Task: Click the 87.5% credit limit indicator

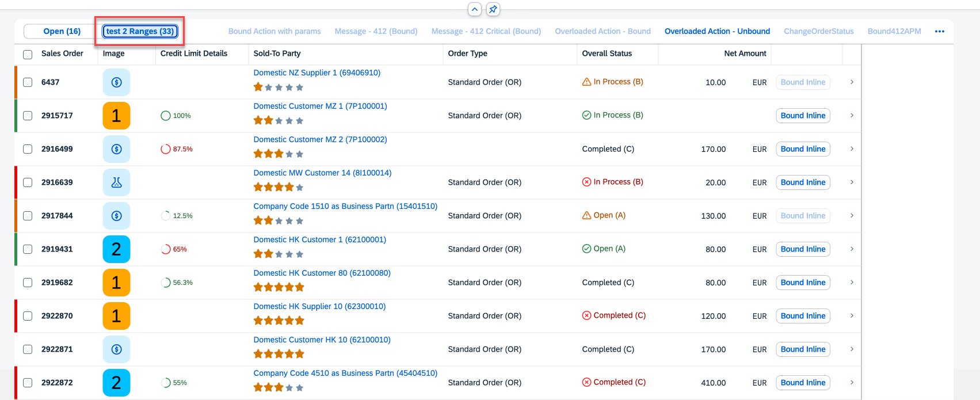Action: pyautogui.click(x=177, y=149)
